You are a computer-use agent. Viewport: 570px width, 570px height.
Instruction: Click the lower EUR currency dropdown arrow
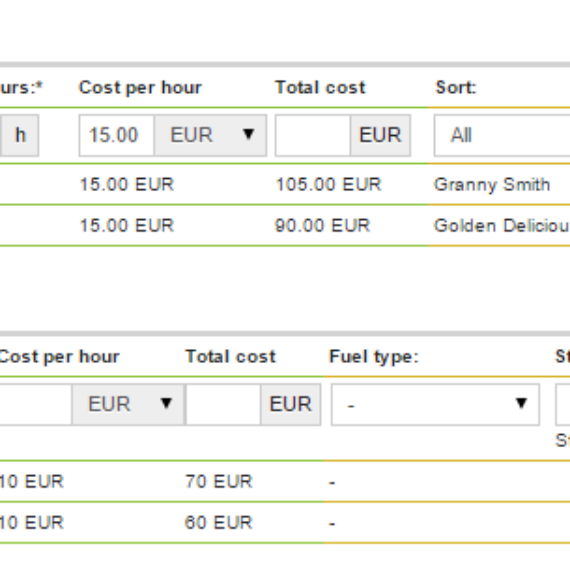(x=166, y=403)
